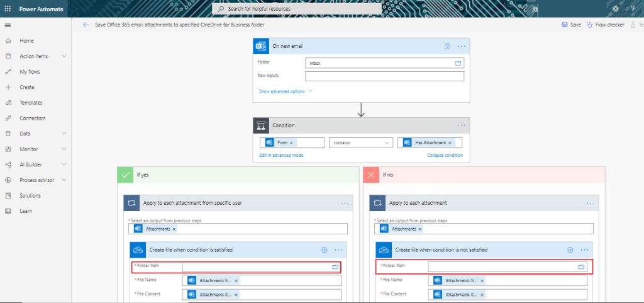Remove Attachments token in If yes branch
Screen dimensions: 644x303
point(174,229)
